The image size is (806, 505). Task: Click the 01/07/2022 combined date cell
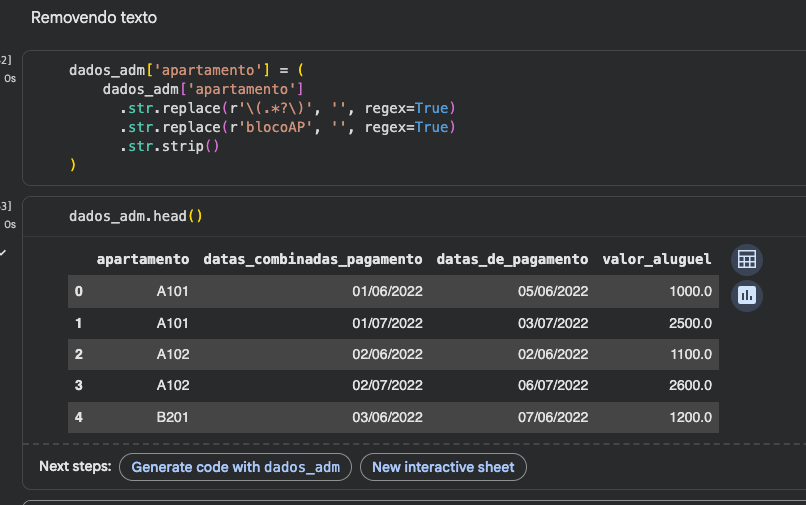(387, 323)
